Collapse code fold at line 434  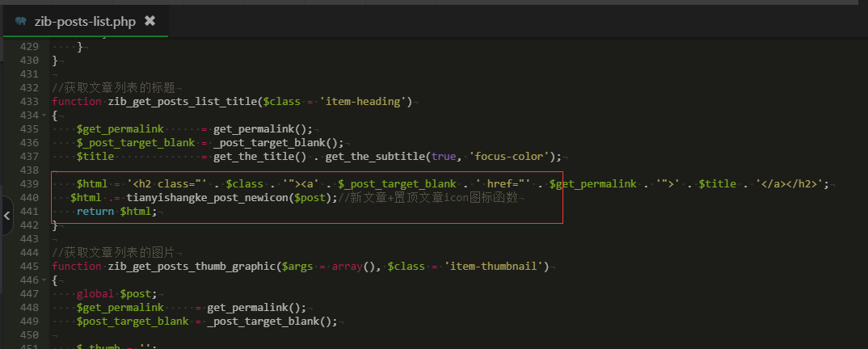click(43, 115)
